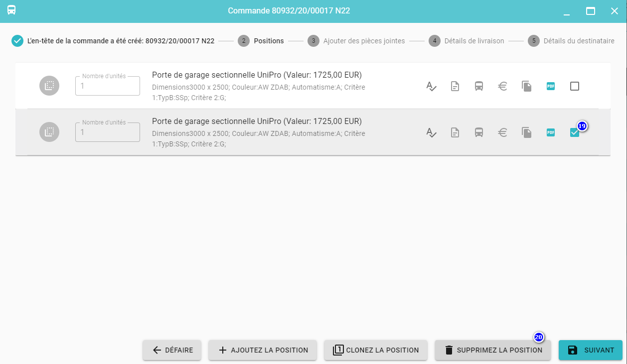This screenshot has height=364, width=627.
Task: Click the euro price icon in second row
Action: 503,132
